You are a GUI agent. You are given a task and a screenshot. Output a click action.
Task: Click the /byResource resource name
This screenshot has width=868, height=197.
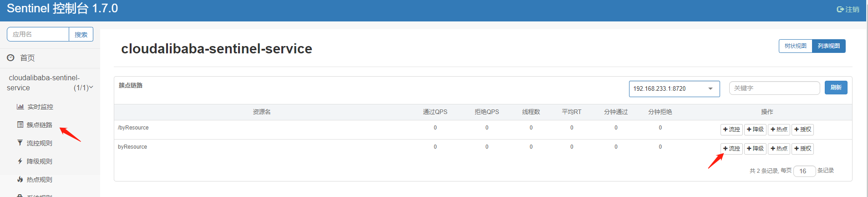pyautogui.click(x=133, y=128)
